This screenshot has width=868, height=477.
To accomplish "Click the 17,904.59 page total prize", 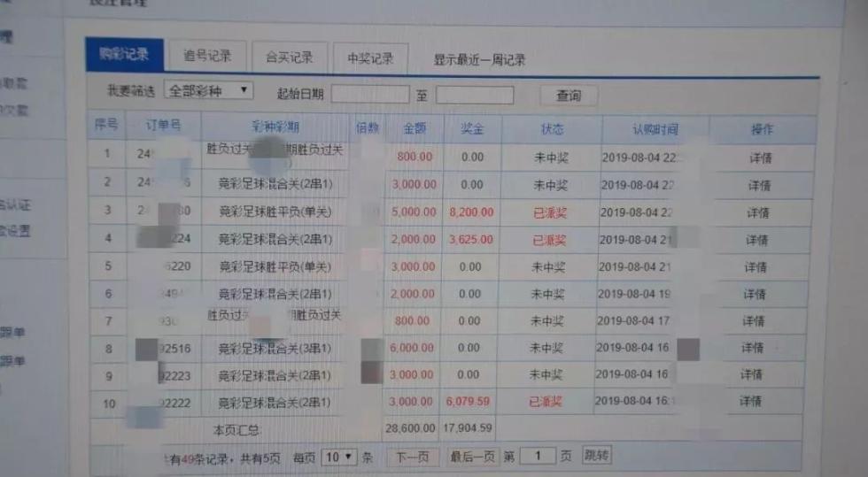I will [x=468, y=428].
